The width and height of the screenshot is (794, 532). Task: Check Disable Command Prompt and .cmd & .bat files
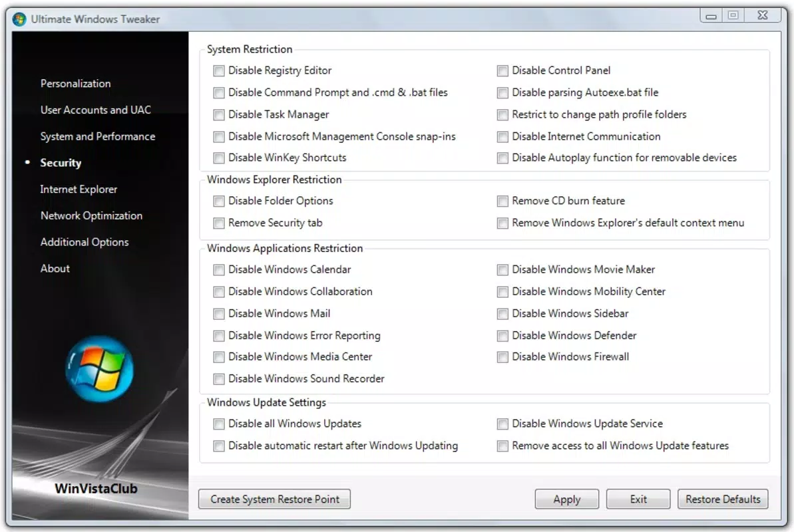click(x=219, y=92)
